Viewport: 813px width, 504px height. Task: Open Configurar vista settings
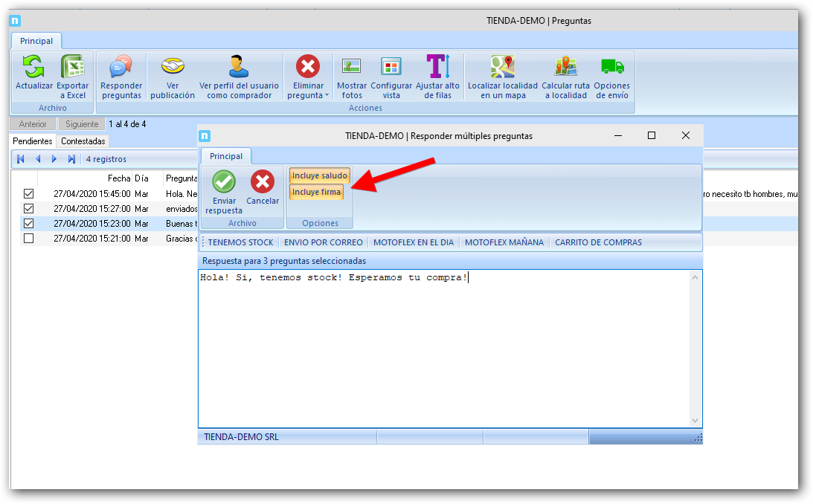coord(391,68)
